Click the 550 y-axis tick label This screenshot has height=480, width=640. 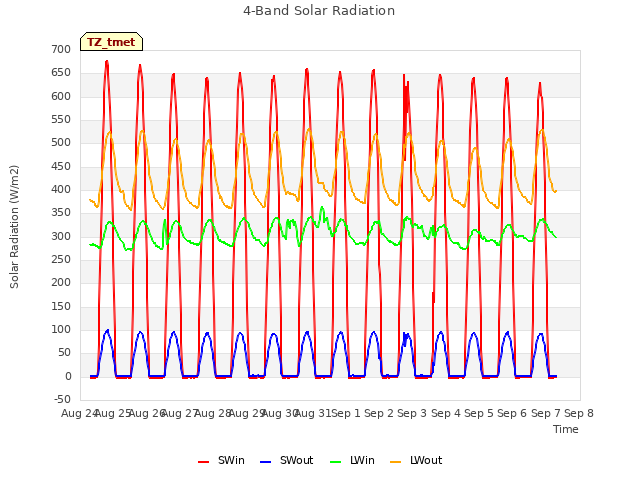(x=61, y=120)
